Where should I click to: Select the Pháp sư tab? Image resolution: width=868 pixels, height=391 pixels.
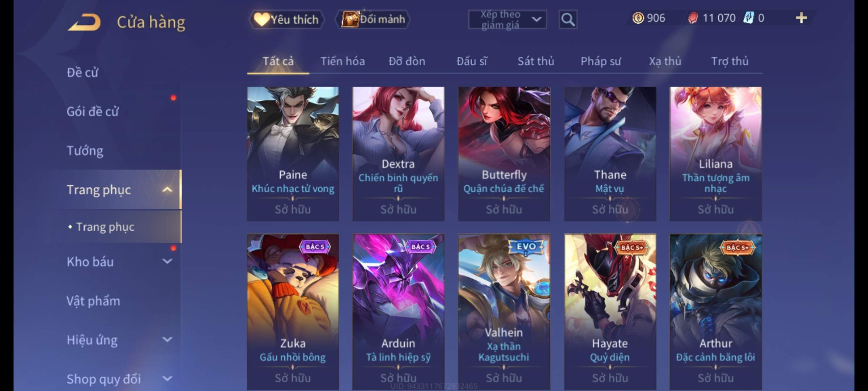[x=601, y=61]
